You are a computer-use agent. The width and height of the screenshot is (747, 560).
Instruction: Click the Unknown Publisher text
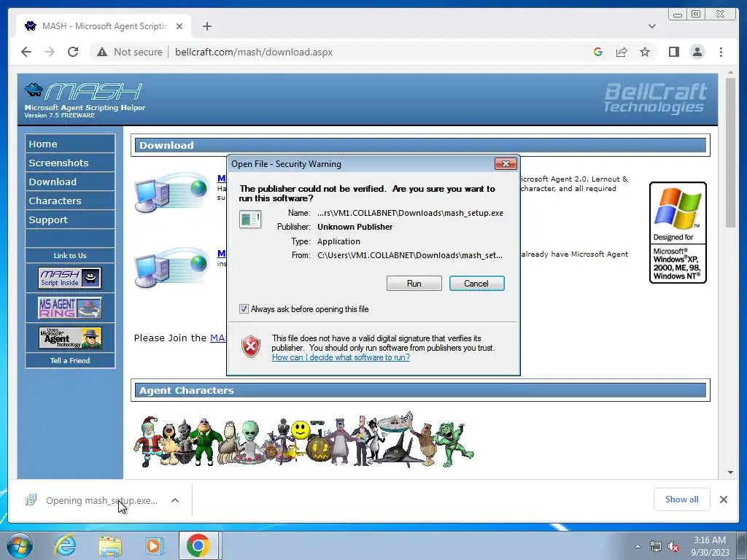355,227
